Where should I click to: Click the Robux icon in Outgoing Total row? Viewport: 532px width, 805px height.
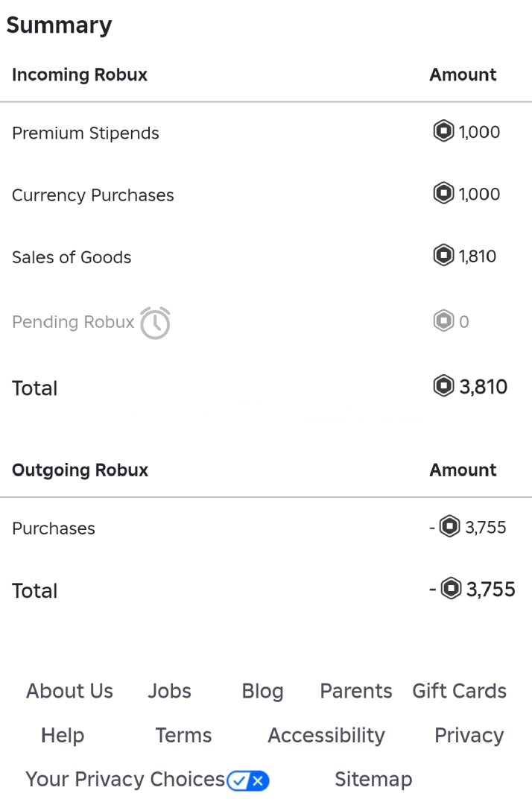pos(451,589)
